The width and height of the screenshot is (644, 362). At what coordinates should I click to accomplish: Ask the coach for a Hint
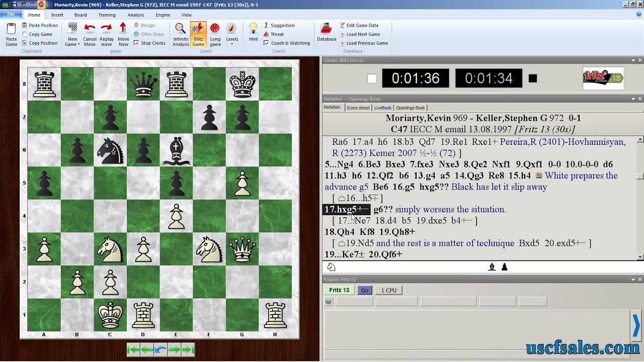[254, 32]
